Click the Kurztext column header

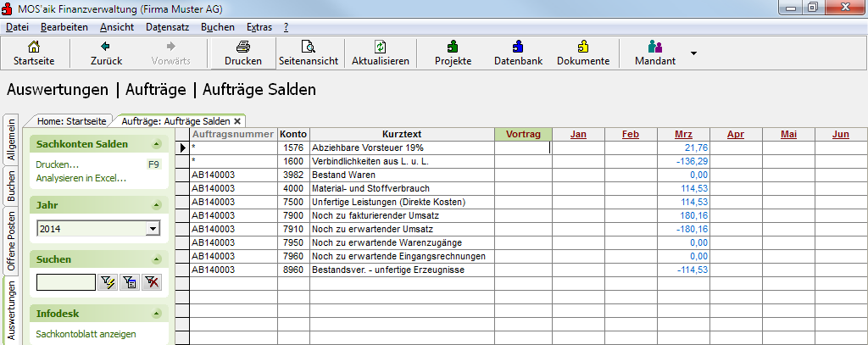402,134
